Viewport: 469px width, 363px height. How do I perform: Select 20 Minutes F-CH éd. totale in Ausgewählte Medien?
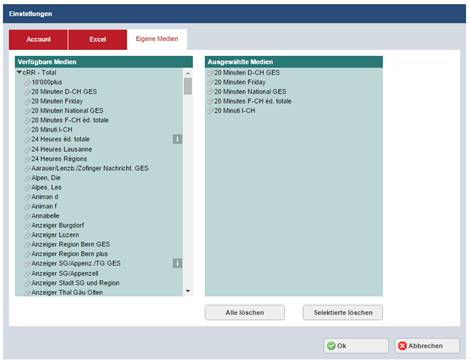[x=253, y=101]
